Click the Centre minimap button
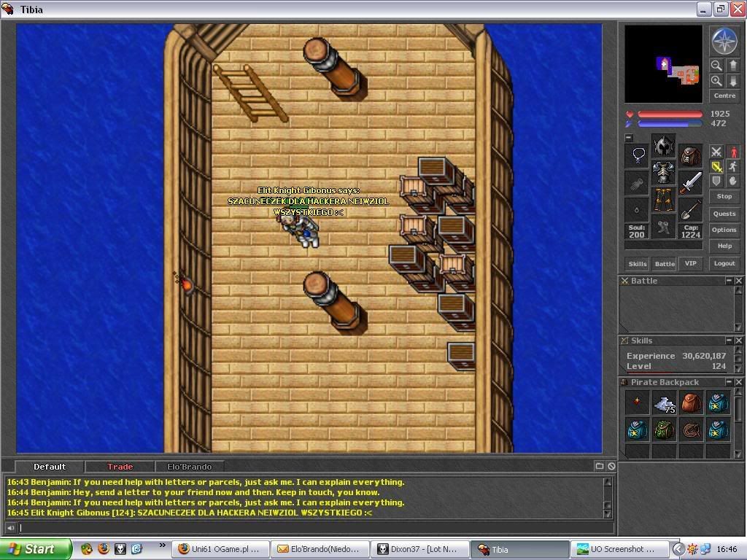 tap(724, 96)
